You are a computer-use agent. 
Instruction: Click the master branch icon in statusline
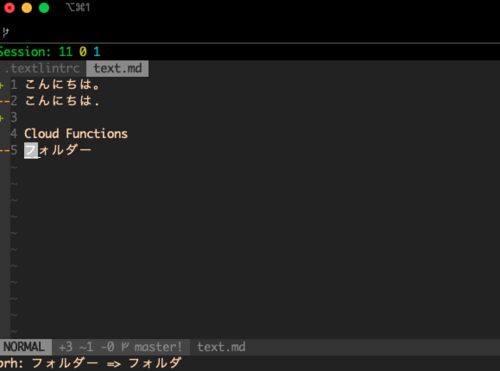[125, 347]
